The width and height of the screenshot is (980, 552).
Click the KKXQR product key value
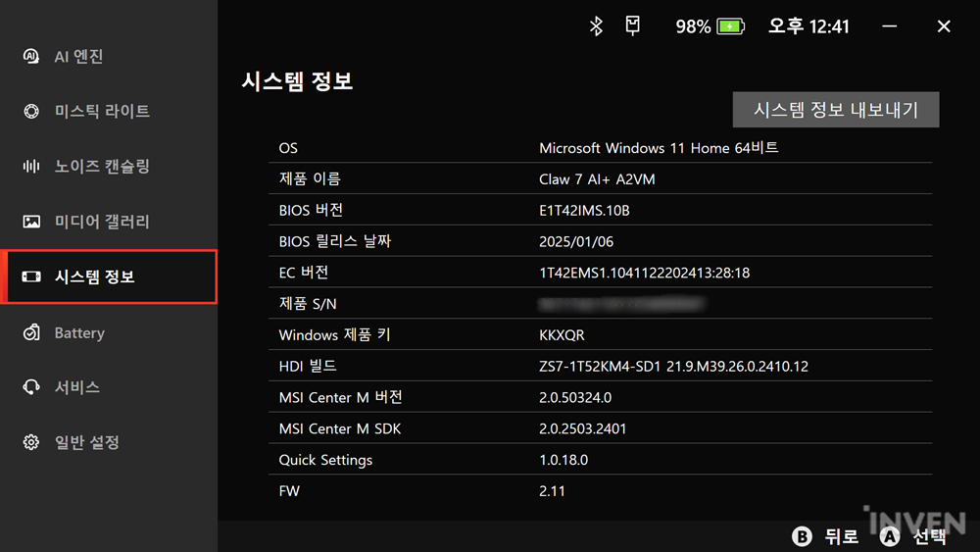(562, 335)
